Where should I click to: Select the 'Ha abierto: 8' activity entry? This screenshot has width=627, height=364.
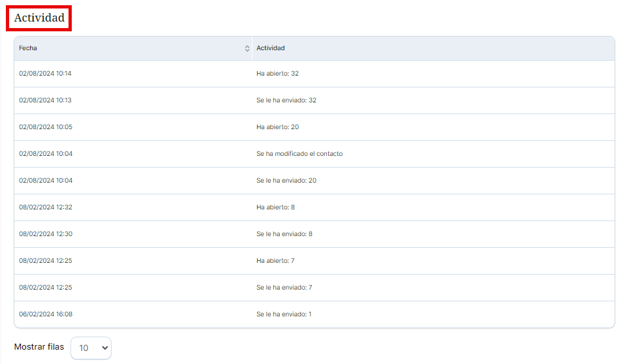[x=275, y=207]
